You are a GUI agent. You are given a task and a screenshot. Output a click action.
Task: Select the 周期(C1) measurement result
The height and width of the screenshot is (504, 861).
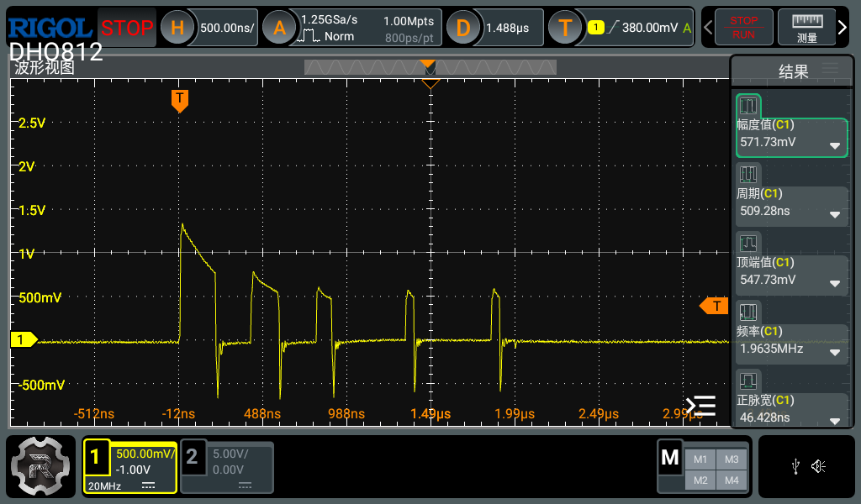[792, 206]
